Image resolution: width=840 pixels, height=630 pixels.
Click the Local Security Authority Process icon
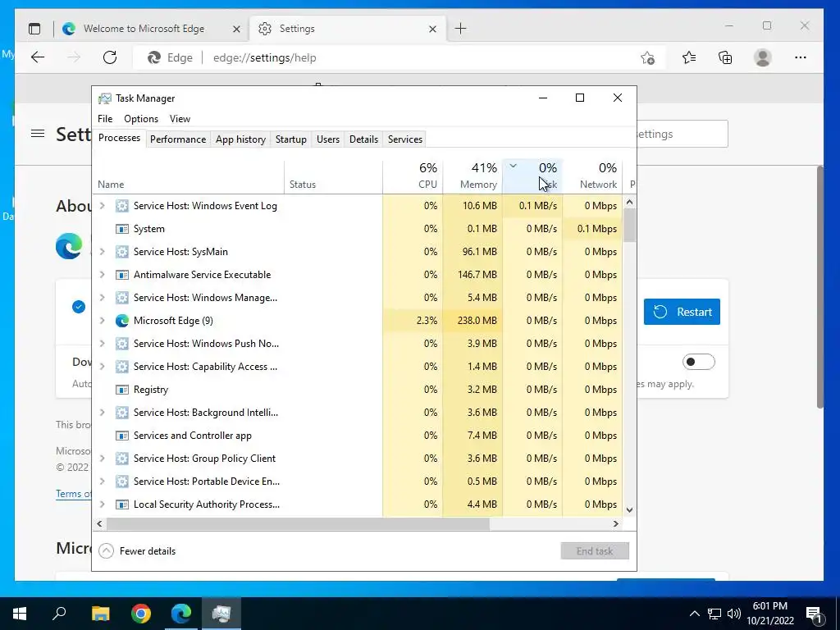pyautogui.click(x=122, y=504)
